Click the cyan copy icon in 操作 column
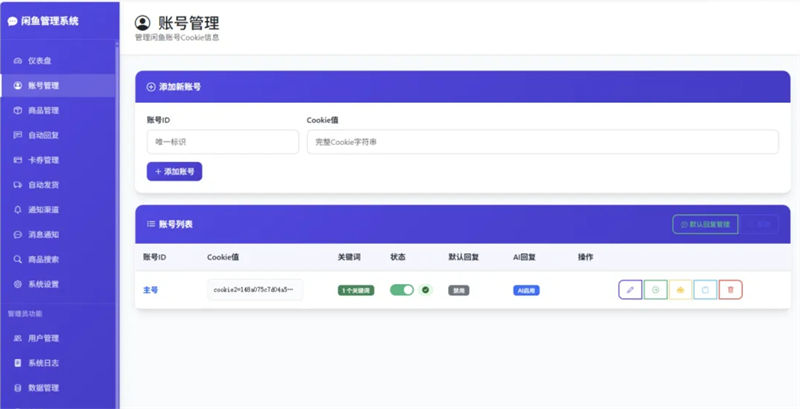The height and width of the screenshot is (409, 800). click(705, 290)
